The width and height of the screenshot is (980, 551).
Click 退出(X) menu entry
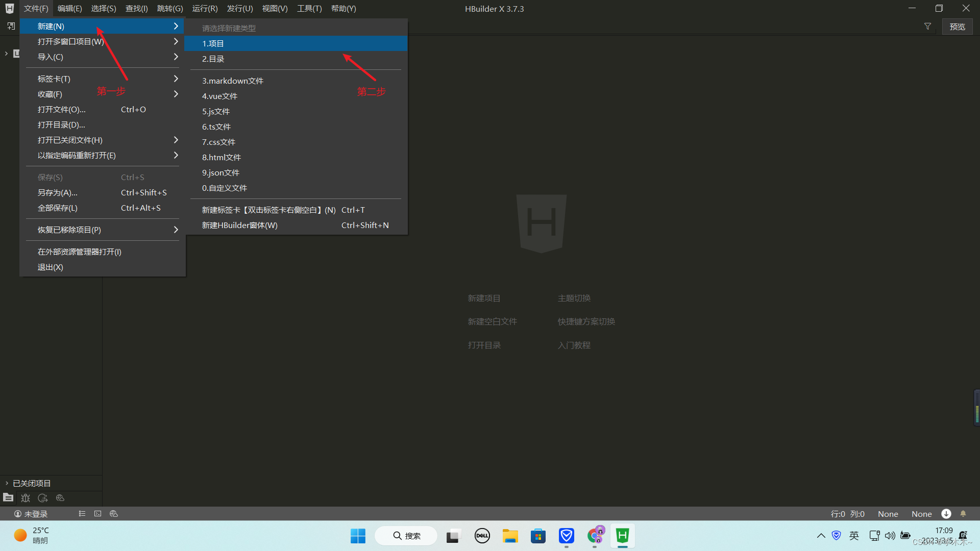[103, 267]
